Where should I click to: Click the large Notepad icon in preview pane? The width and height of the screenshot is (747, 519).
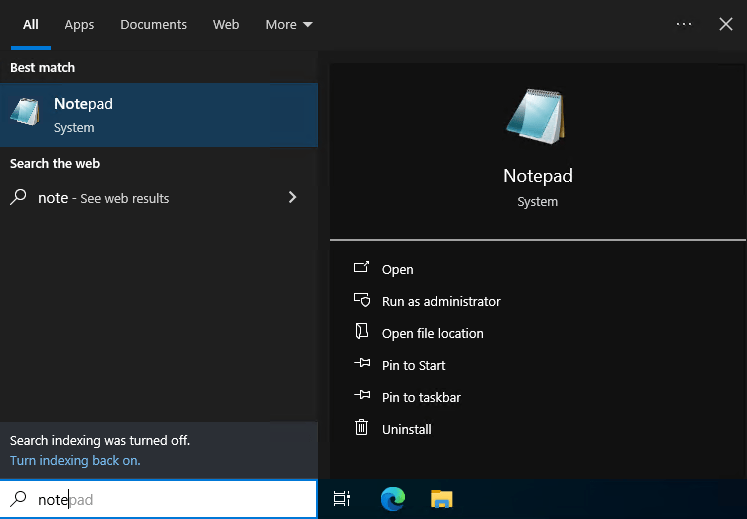click(x=536, y=116)
